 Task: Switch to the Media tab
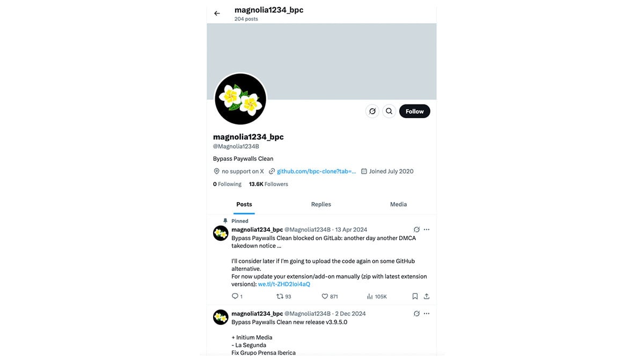point(398,204)
